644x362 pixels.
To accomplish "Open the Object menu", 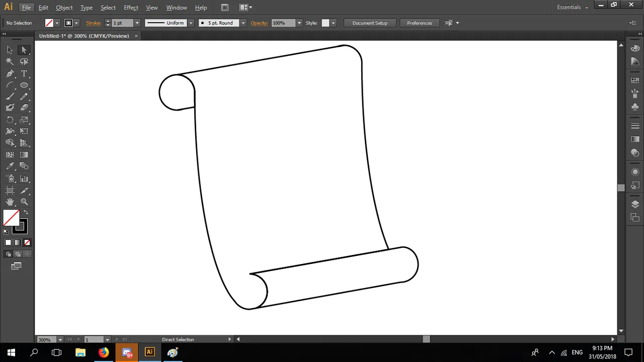I will (64, 8).
